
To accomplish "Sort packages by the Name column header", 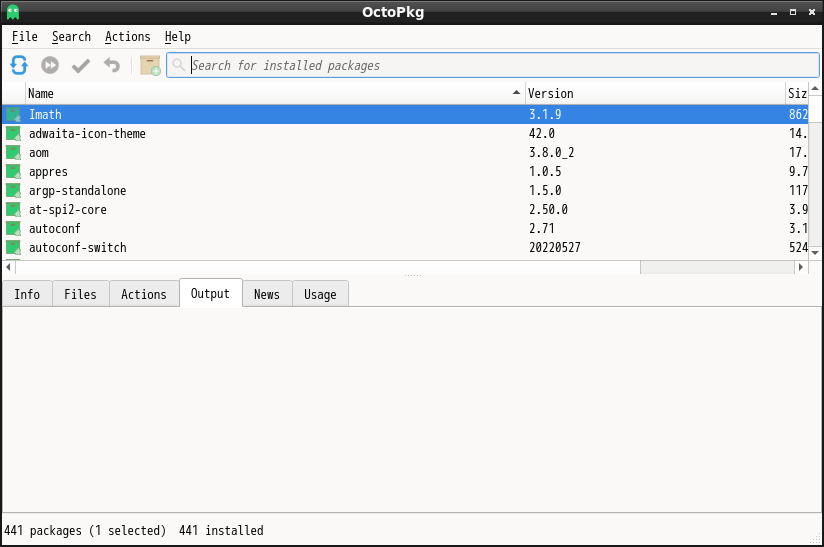I will (x=275, y=94).
